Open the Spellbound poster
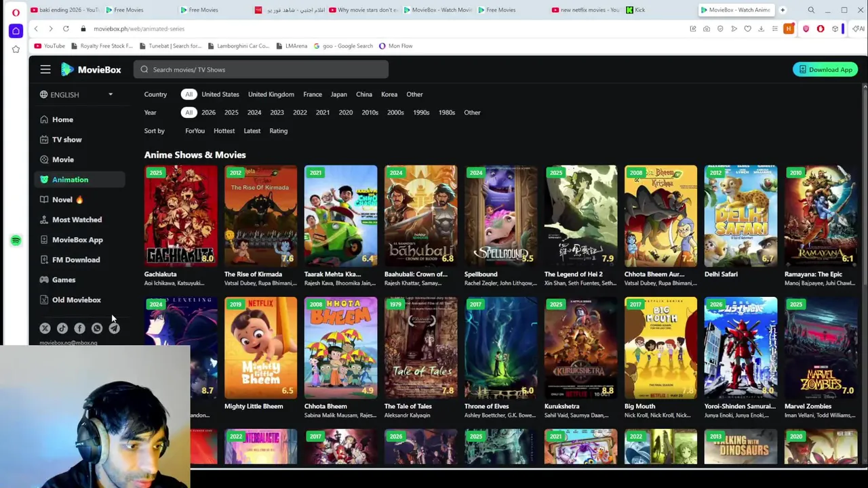 coord(500,216)
